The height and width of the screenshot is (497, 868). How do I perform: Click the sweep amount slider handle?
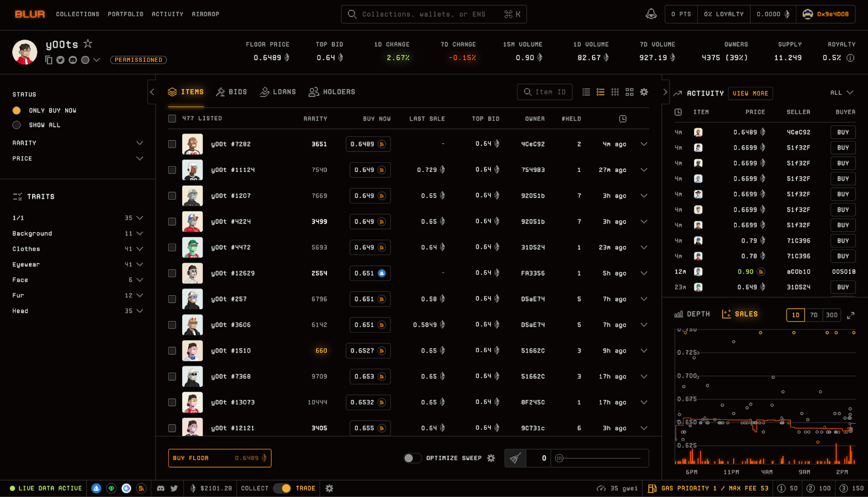[x=559, y=458]
